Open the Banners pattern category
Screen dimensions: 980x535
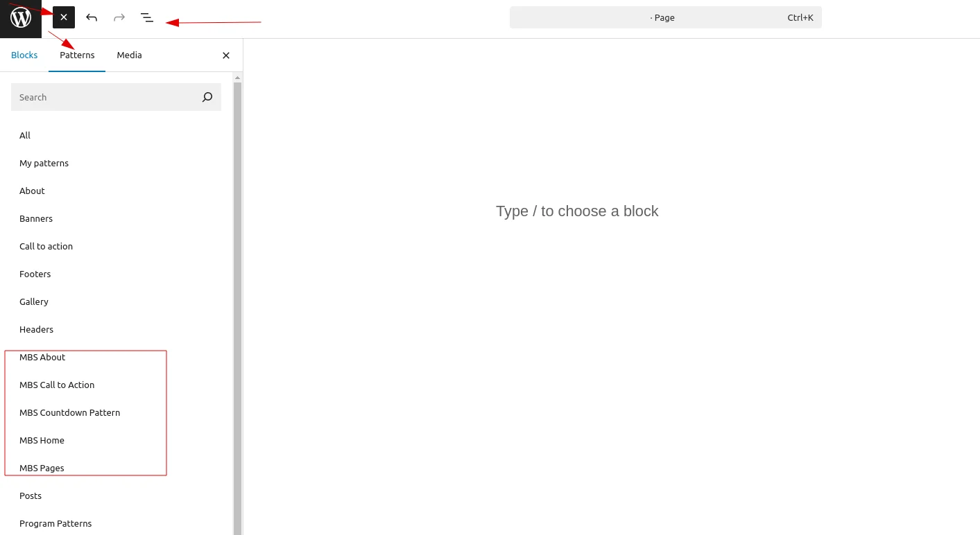pos(36,219)
